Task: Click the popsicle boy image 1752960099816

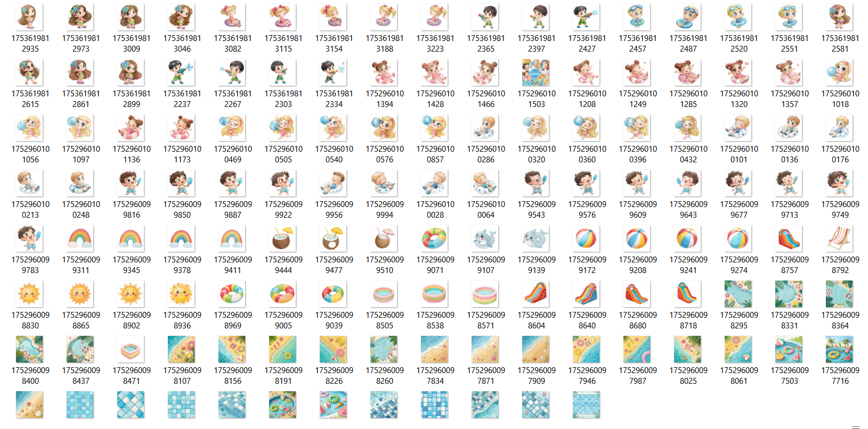Action: click(x=131, y=184)
